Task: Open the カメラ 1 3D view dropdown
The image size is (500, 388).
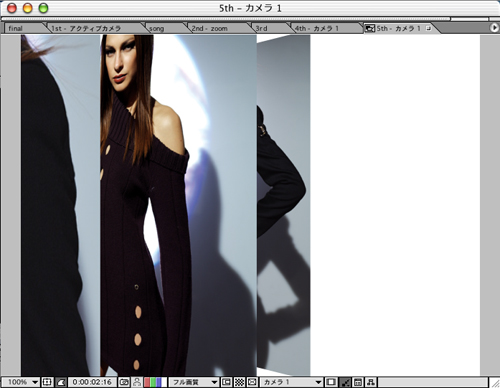Action: [x=291, y=382]
